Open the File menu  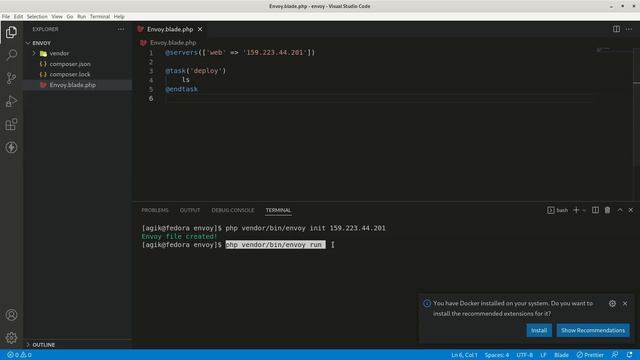(6, 17)
